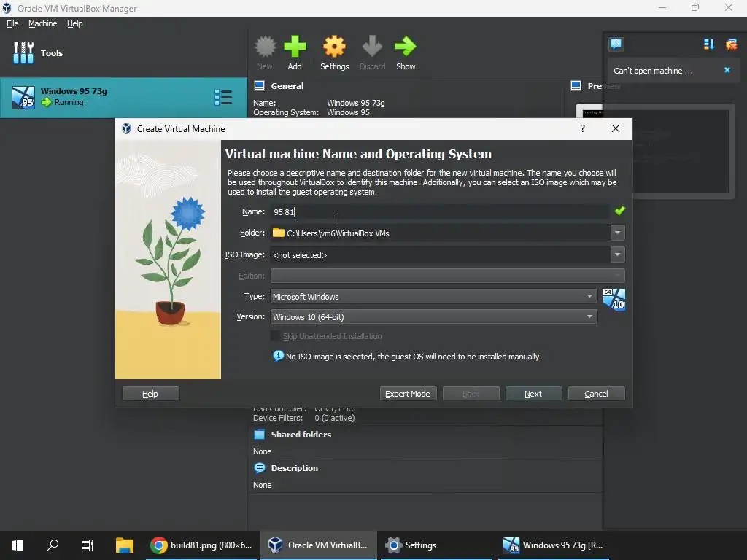Click the dialog question mark help button
This screenshot has width=747, height=560.
tap(583, 128)
